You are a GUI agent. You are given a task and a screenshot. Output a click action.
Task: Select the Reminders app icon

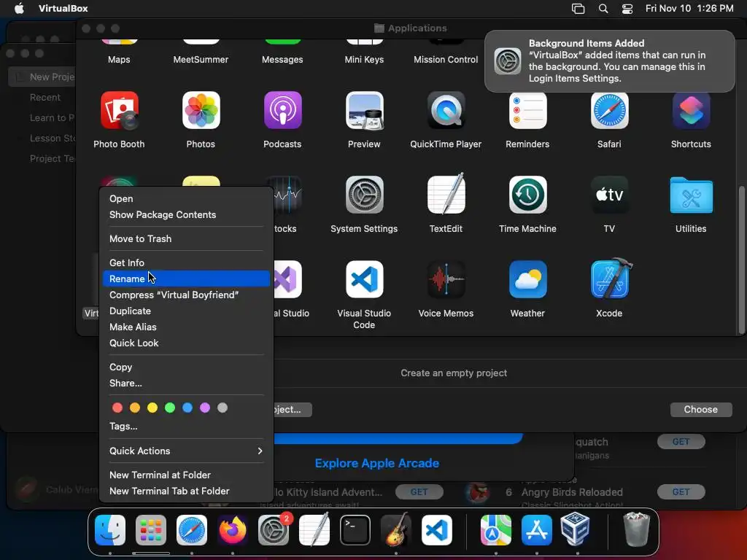(x=528, y=111)
